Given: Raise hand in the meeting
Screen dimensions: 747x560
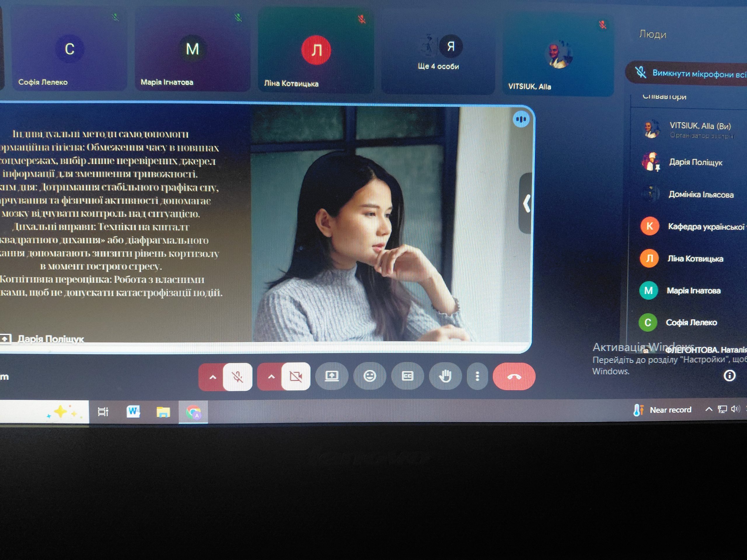Looking at the screenshot, I should [x=445, y=376].
